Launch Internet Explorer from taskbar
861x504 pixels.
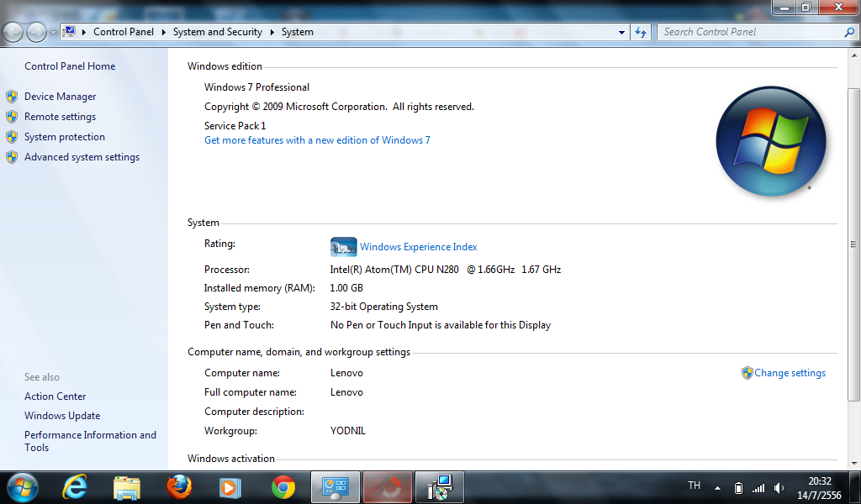[x=75, y=487]
